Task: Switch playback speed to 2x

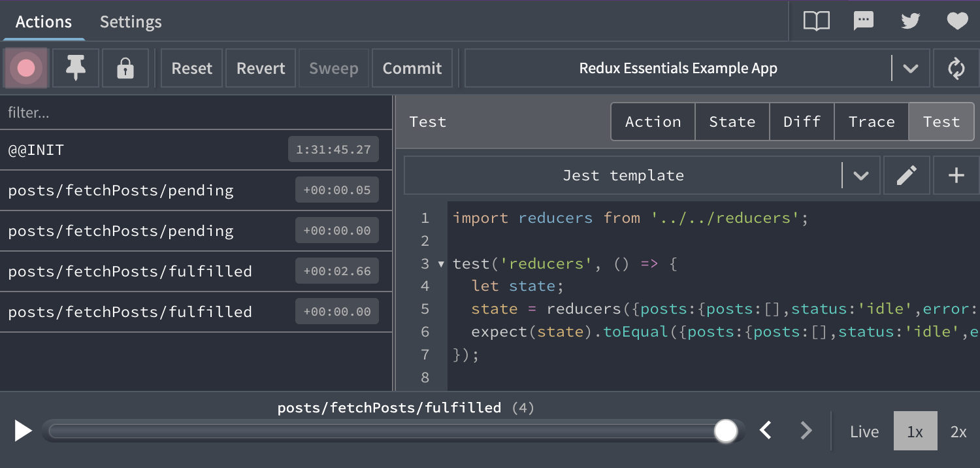Action: (x=958, y=431)
